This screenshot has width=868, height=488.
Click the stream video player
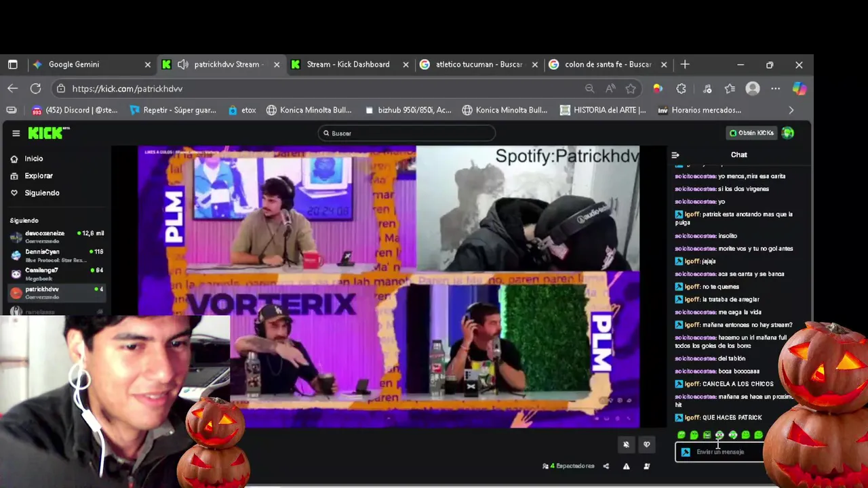click(x=389, y=287)
